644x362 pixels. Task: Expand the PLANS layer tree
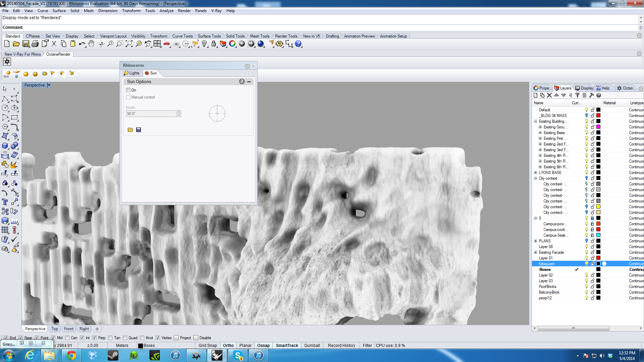click(536, 241)
